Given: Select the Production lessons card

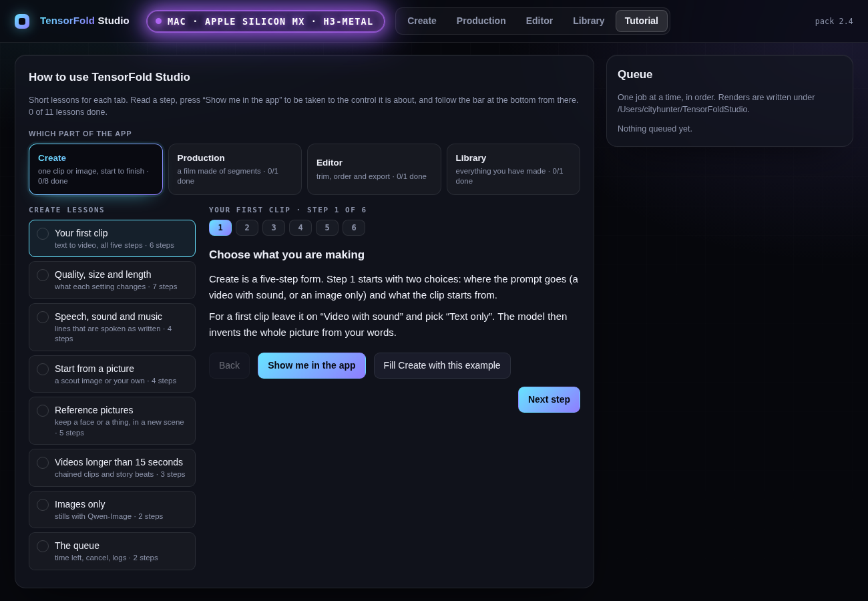Looking at the screenshot, I should pyautogui.click(x=235, y=170).
